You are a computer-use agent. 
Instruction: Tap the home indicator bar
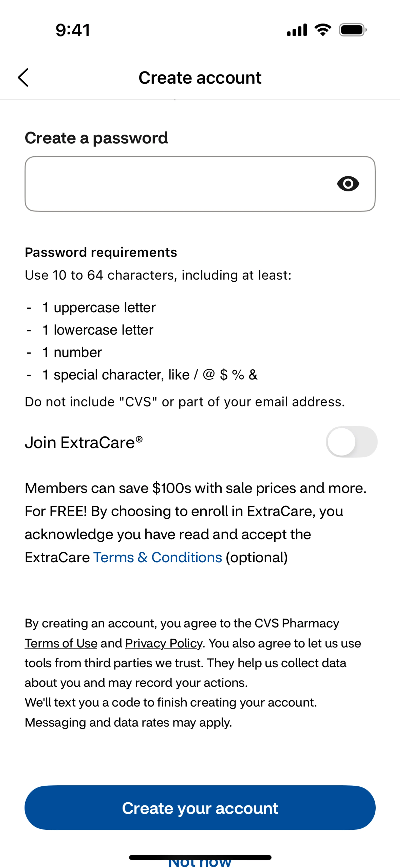200,857
